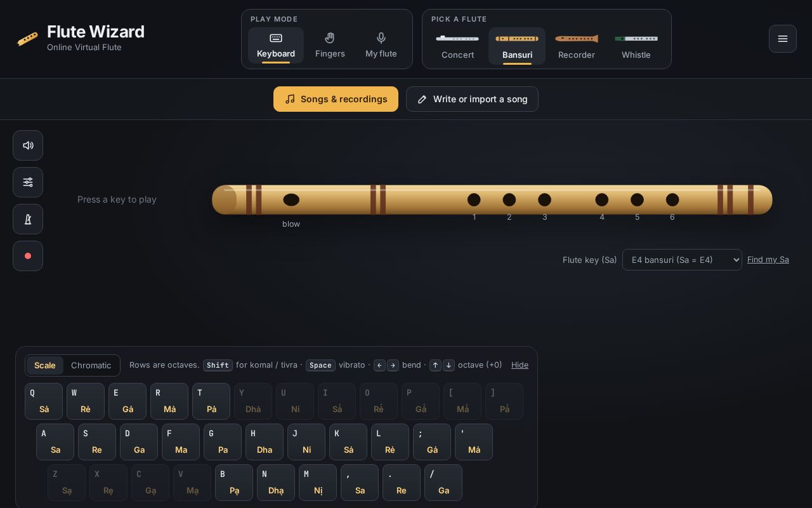Screen dimensions: 812x508
Task: Play the slash key Ga note
Action: [x=443, y=483]
